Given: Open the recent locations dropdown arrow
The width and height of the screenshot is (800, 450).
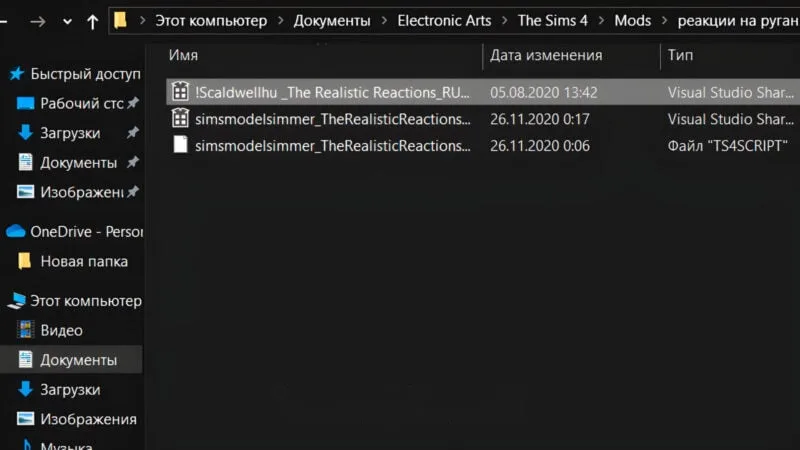Looking at the screenshot, I should point(67,22).
